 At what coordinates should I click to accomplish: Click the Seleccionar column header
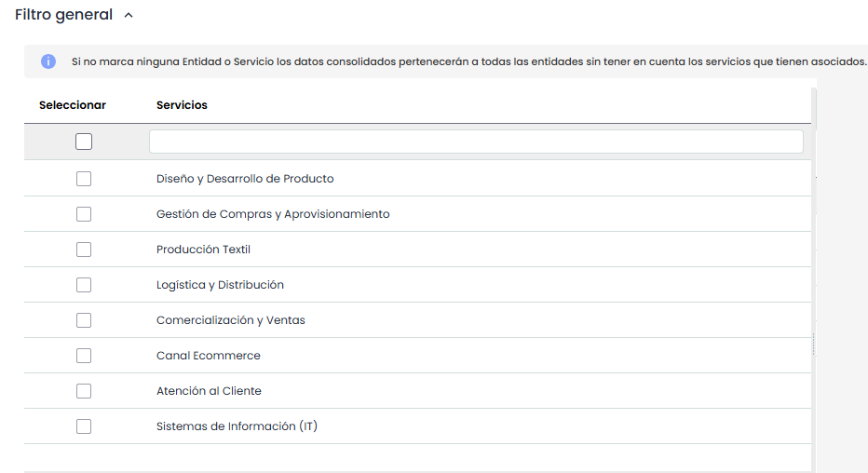tap(73, 105)
